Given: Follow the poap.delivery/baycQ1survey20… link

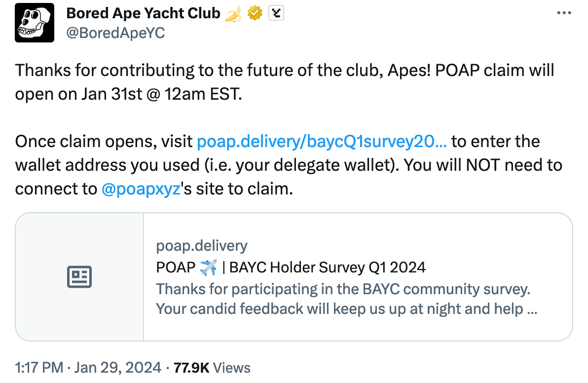Looking at the screenshot, I should 322,142.
